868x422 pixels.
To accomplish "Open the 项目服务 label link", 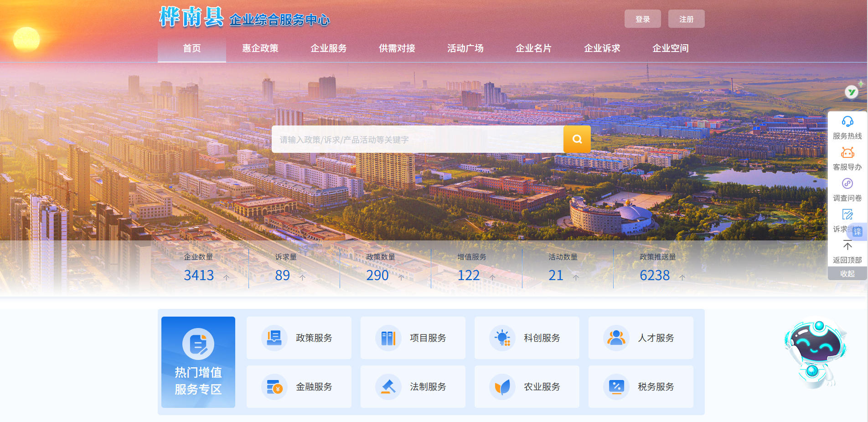I will 428,338.
